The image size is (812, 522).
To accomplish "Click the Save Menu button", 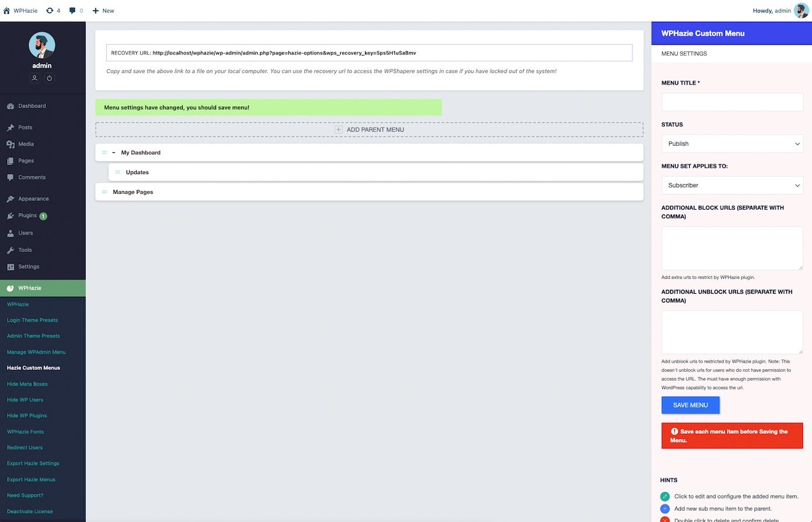I will pyautogui.click(x=691, y=405).
